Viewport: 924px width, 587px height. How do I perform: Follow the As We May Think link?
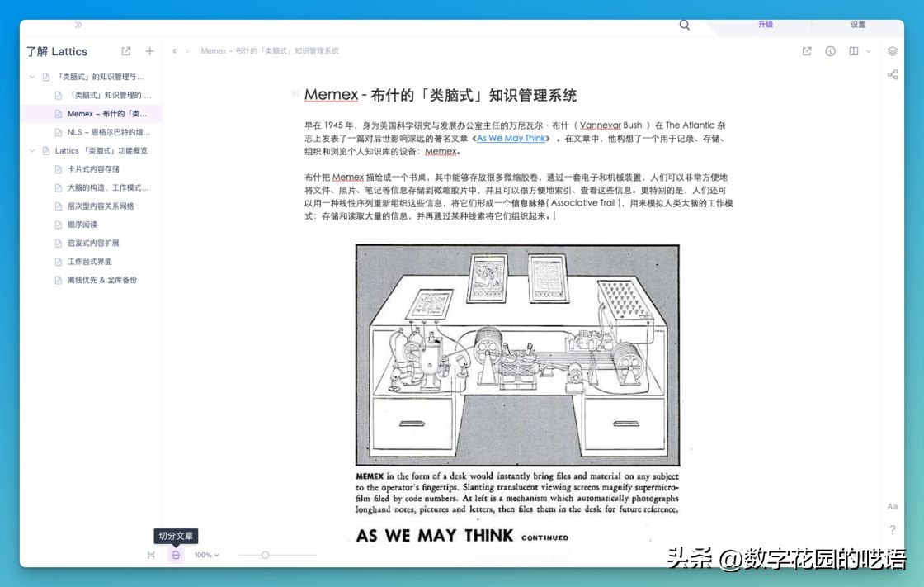click(511, 138)
